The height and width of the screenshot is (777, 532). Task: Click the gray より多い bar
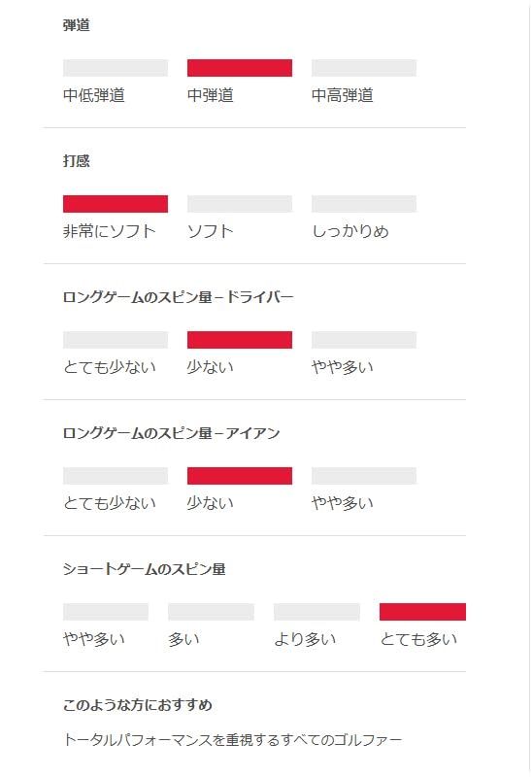(317, 612)
